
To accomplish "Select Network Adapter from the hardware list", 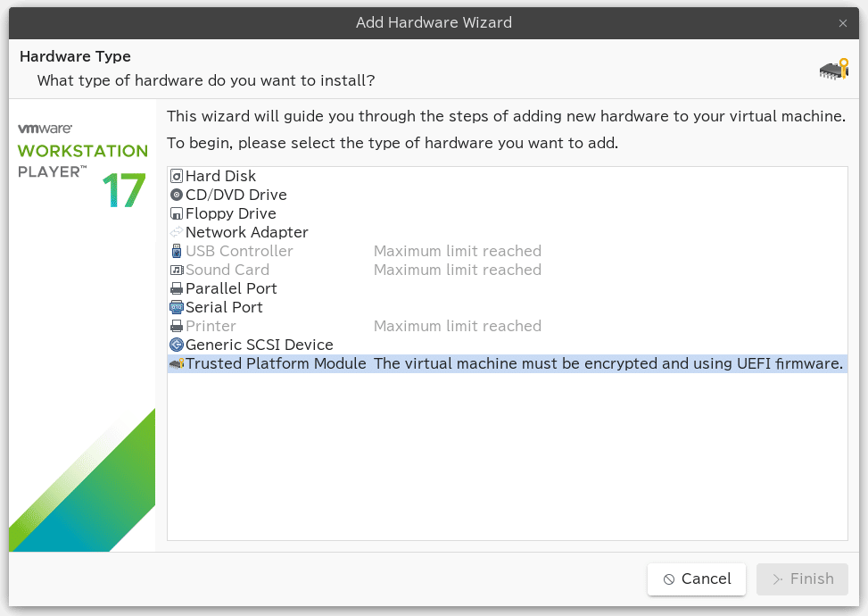I will [x=246, y=232].
